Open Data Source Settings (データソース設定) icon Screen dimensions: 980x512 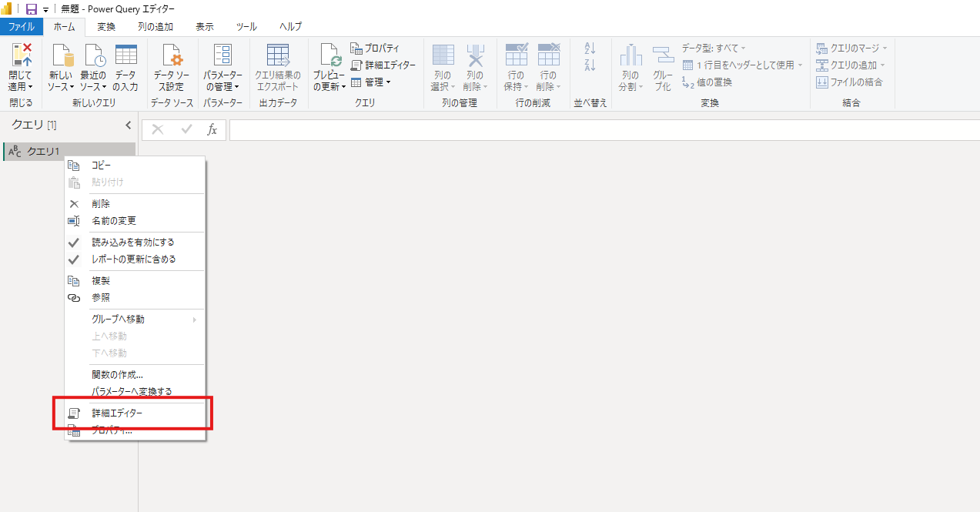point(172,56)
